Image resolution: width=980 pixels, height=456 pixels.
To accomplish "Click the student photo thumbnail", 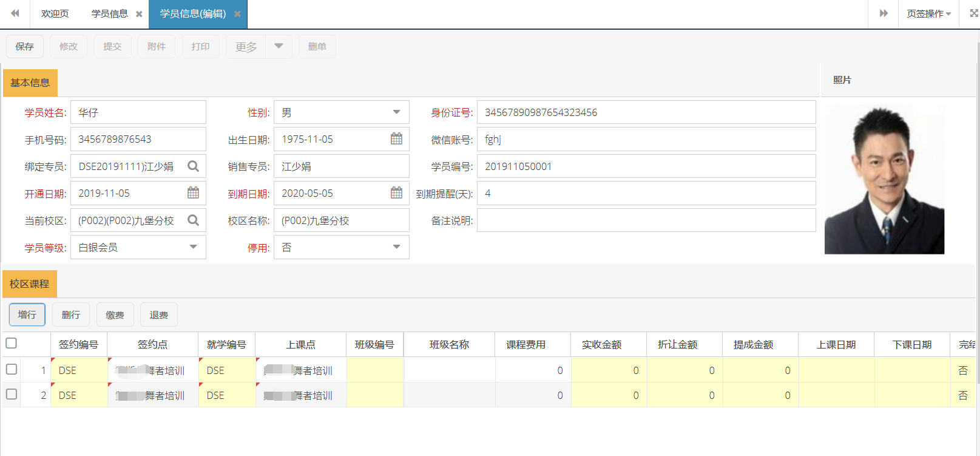I will [884, 180].
